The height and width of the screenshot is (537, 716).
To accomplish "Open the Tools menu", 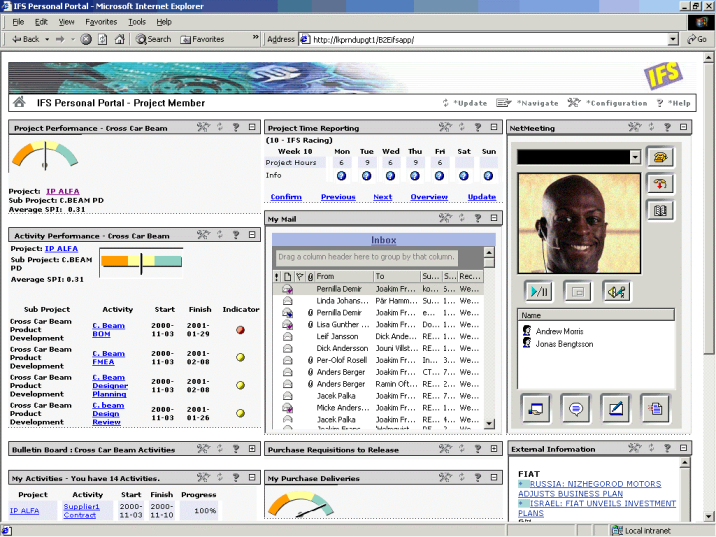I will (x=137, y=22).
